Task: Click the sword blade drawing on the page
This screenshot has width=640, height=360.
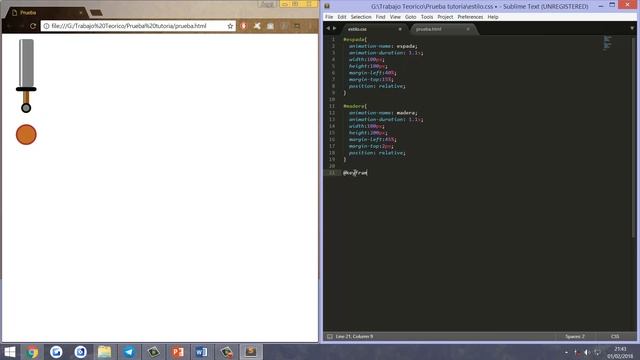Action: pyautogui.click(x=26, y=63)
